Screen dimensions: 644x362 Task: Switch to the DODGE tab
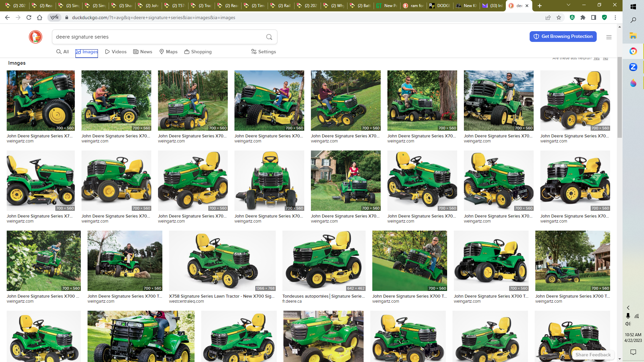pos(440,6)
